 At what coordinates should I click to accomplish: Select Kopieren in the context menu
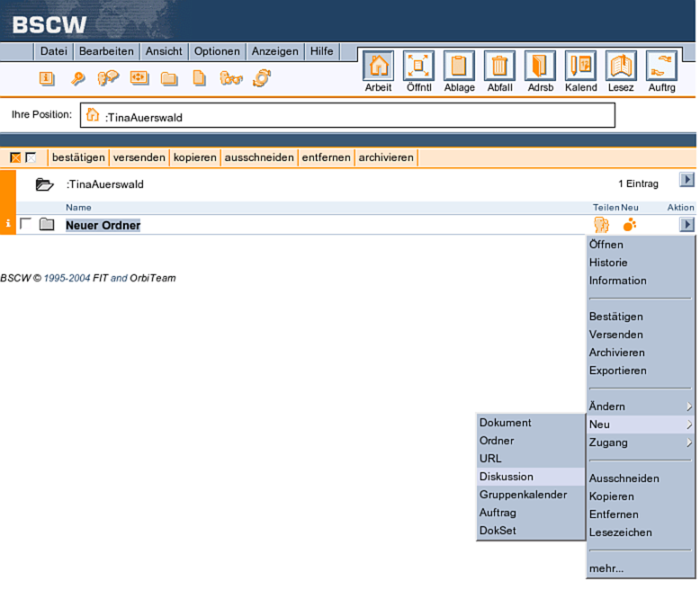tap(641, 496)
